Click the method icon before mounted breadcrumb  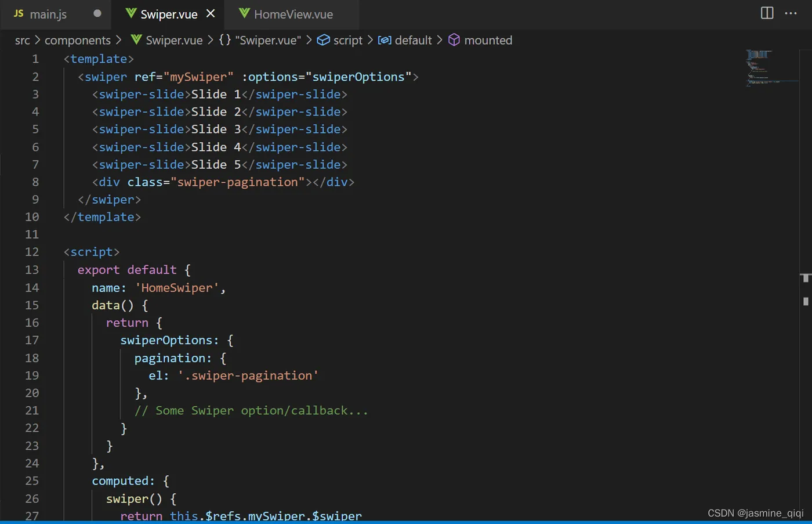(454, 39)
